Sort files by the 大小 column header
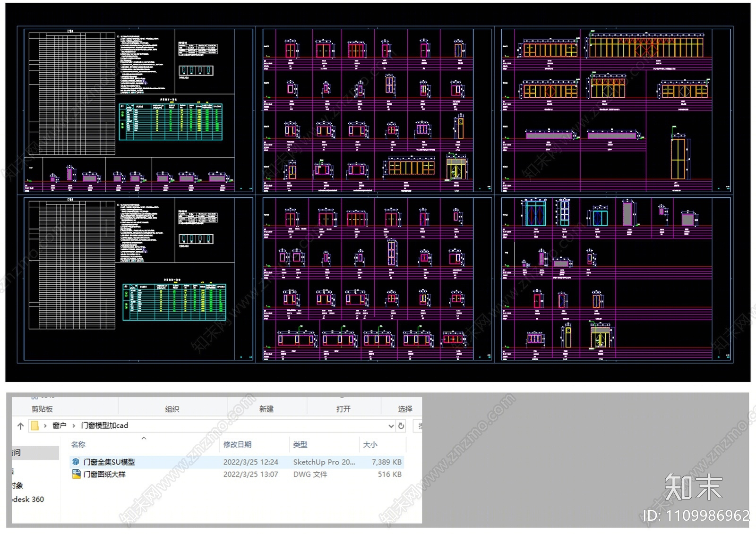Viewport: 756px width, 534px height. (370, 444)
